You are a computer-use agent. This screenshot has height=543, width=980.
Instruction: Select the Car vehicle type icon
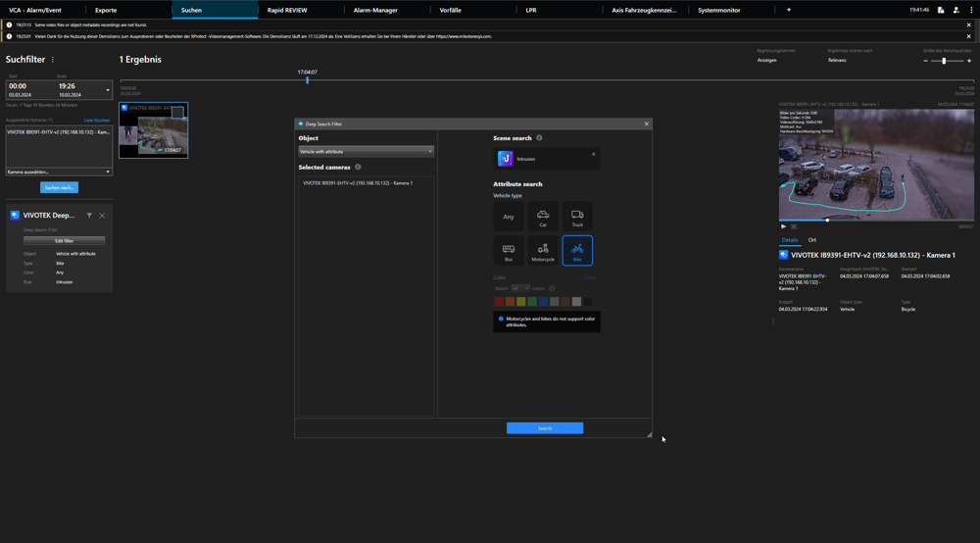point(543,217)
